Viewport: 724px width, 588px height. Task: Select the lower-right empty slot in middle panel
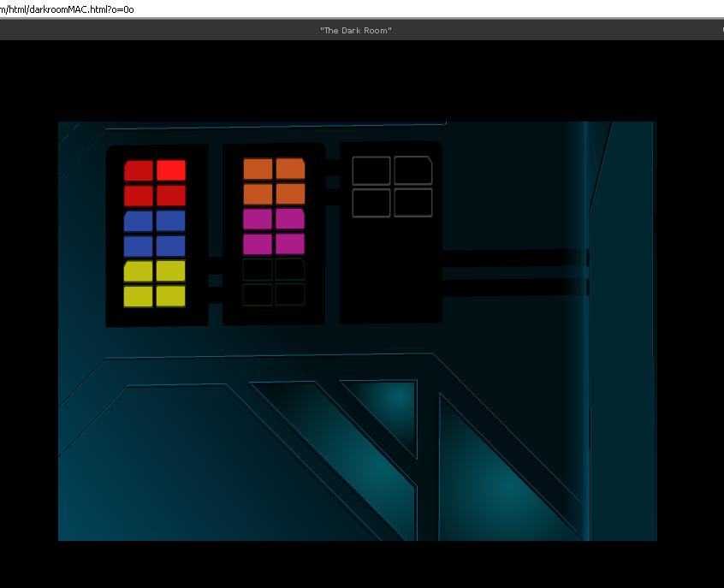coord(290,294)
